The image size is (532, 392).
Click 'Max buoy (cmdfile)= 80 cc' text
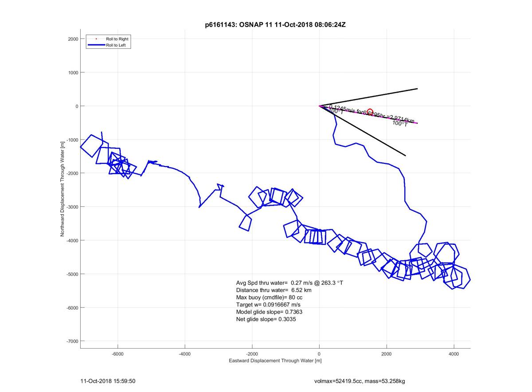[269, 298]
